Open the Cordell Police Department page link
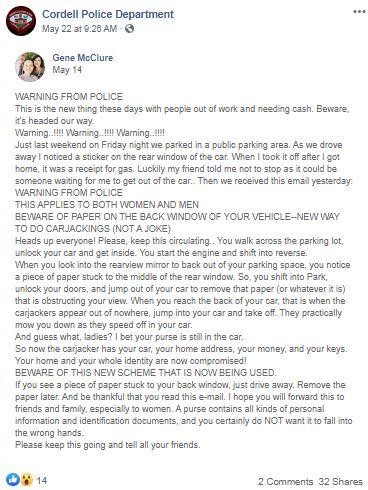Viewport: 368px width, 490px height. pos(108,14)
